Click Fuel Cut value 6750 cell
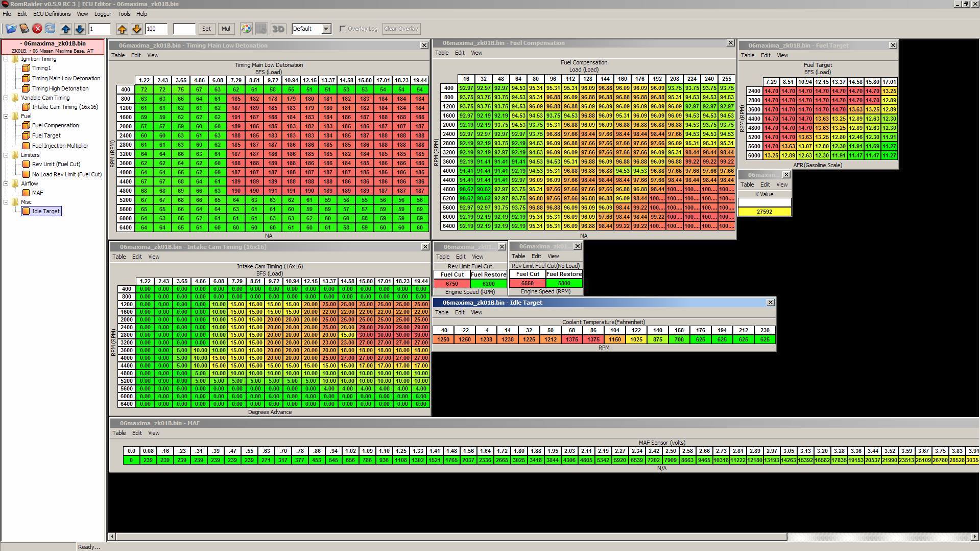This screenshot has height=551, width=980. (451, 284)
